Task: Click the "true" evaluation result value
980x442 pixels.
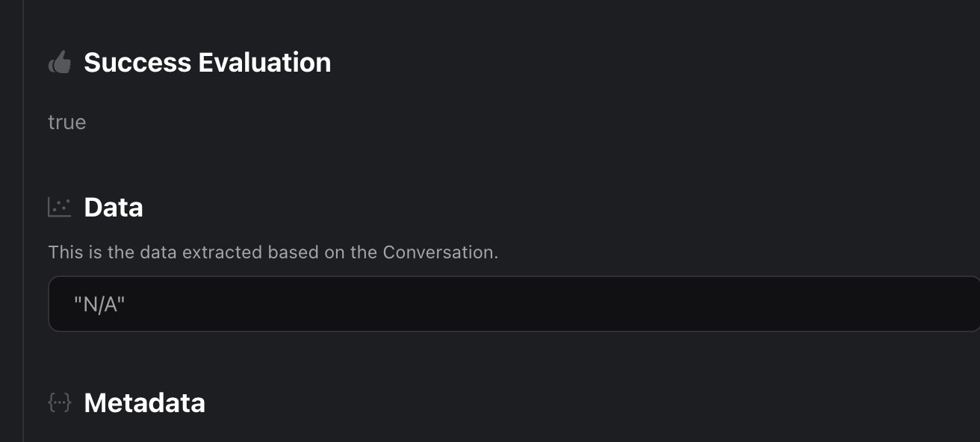Action: click(67, 122)
